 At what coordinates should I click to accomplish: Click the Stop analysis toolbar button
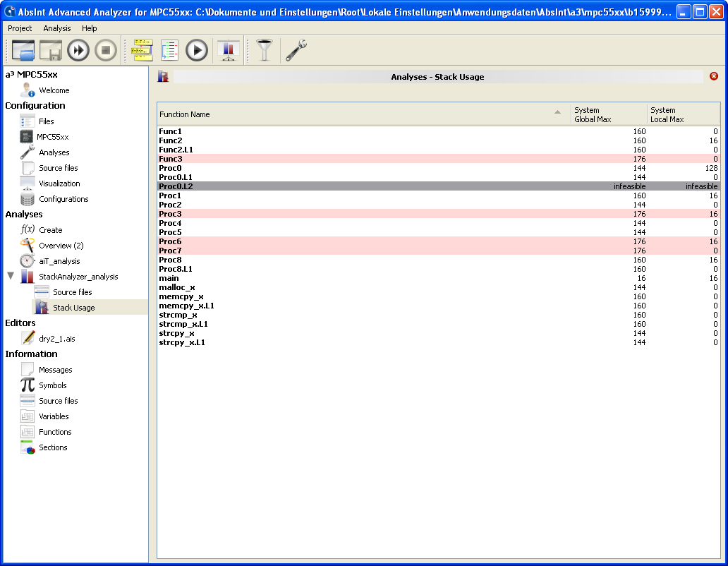(106, 50)
